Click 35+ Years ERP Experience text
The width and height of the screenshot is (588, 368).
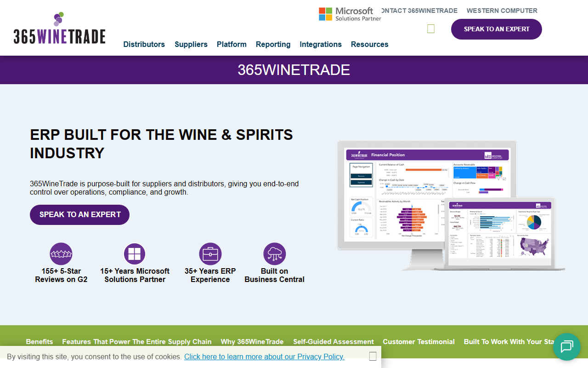(210, 275)
